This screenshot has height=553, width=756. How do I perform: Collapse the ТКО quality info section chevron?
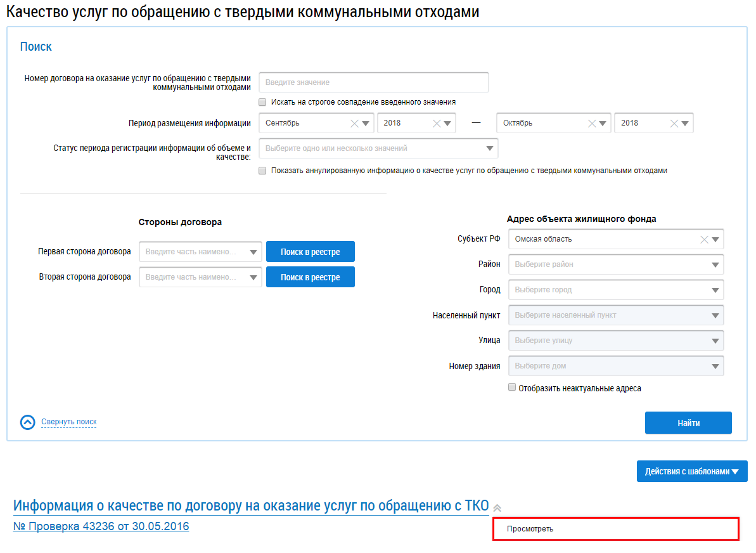[497, 507]
